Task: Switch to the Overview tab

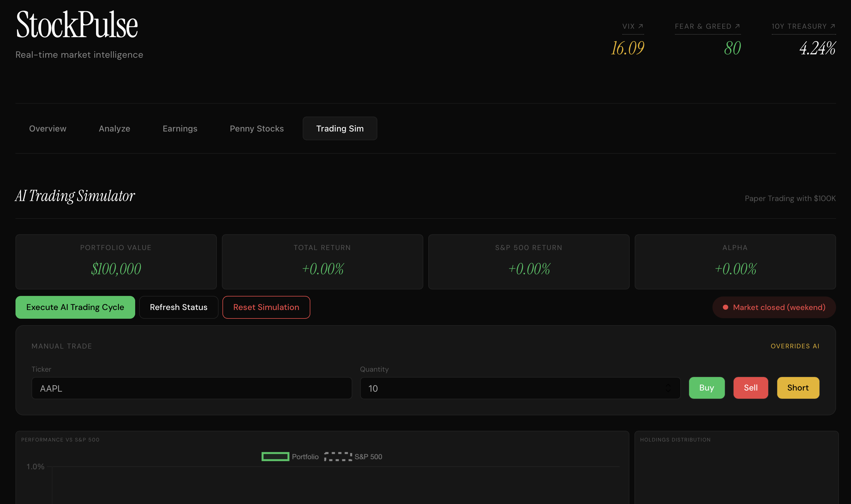Action: pyautogui.click(x=48, y=129)
